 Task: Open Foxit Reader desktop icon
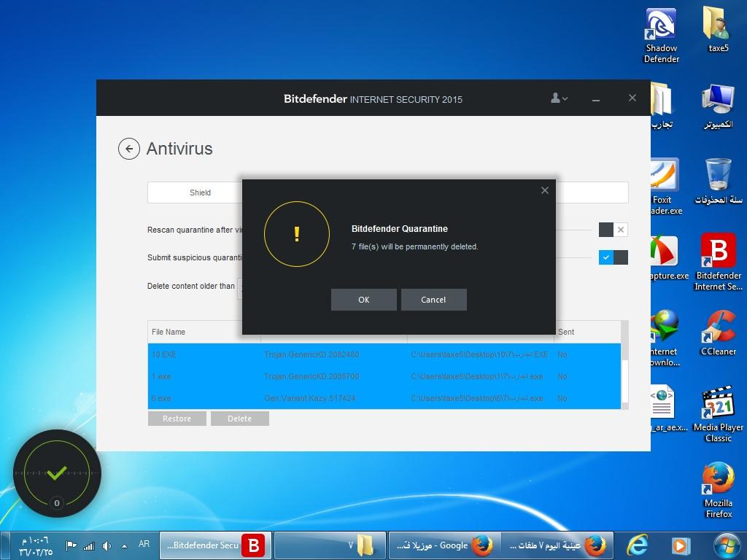665,187
